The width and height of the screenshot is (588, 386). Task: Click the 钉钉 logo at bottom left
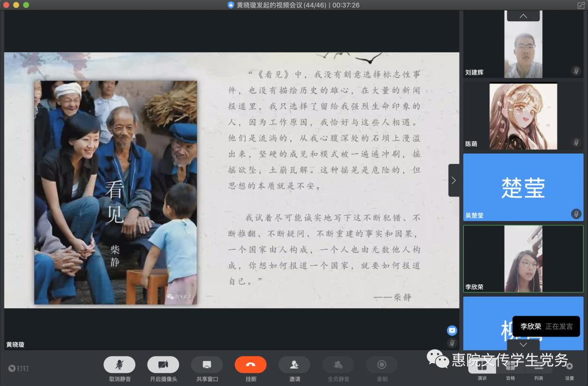(x=19, y=368)
